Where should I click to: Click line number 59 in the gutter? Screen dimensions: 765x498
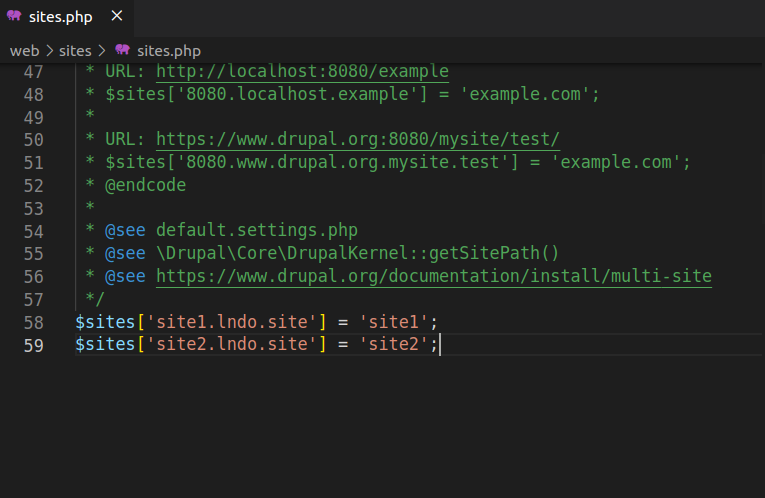33,344
